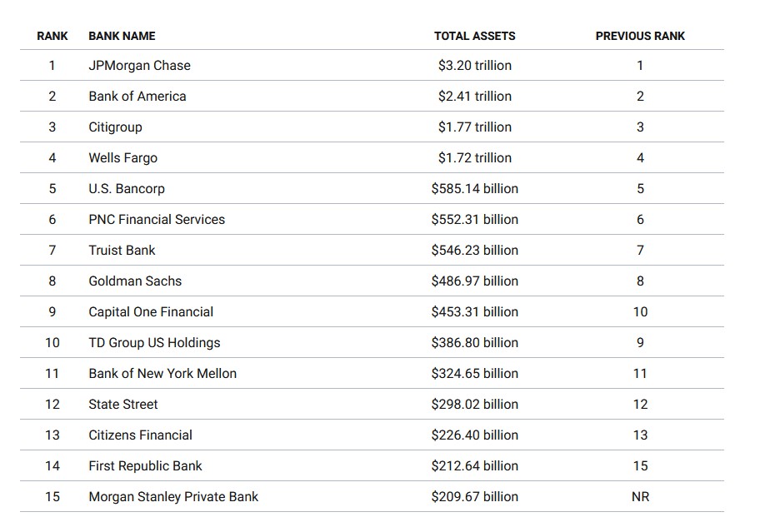The height and width of the screenshot is (532, 780).
Task: Click TD Group US Holdings name
Action: [x=154, y=343]
